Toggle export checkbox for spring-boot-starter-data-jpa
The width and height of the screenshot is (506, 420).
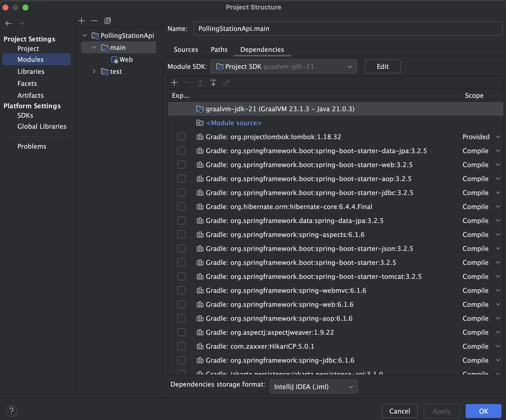[181, 151]
